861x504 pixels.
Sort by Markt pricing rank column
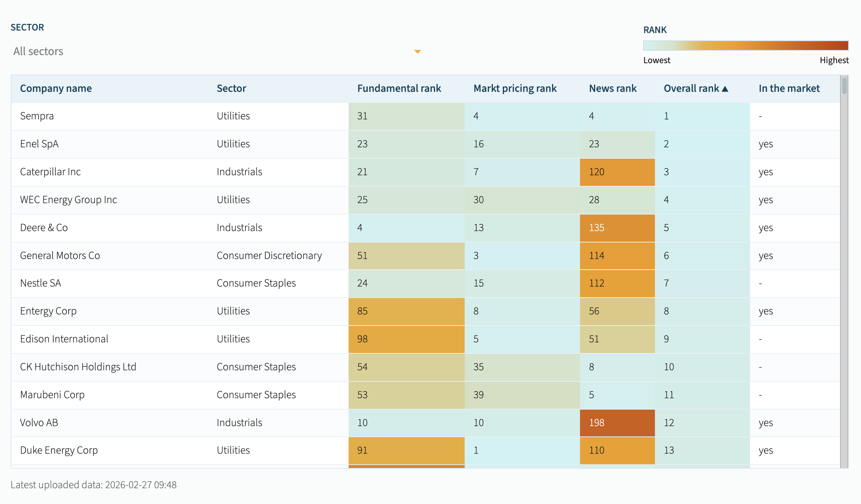(515, 89)
